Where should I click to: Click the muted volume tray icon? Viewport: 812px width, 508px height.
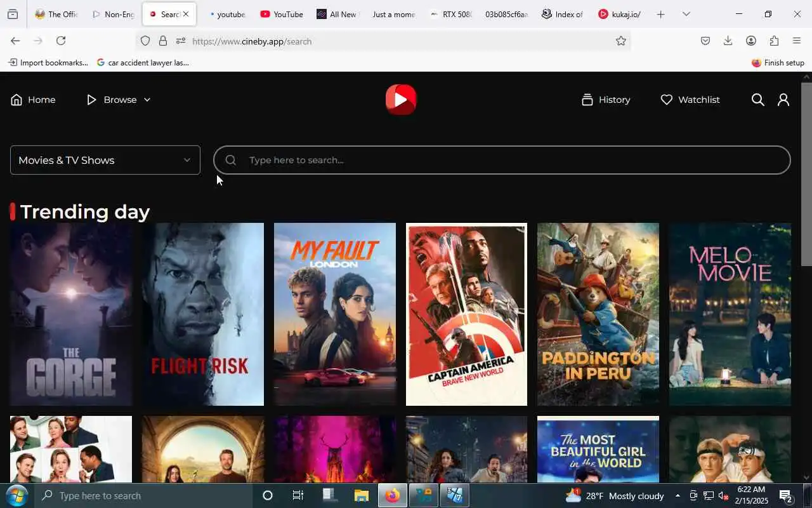pyautogui.click(x=723, y=495)
